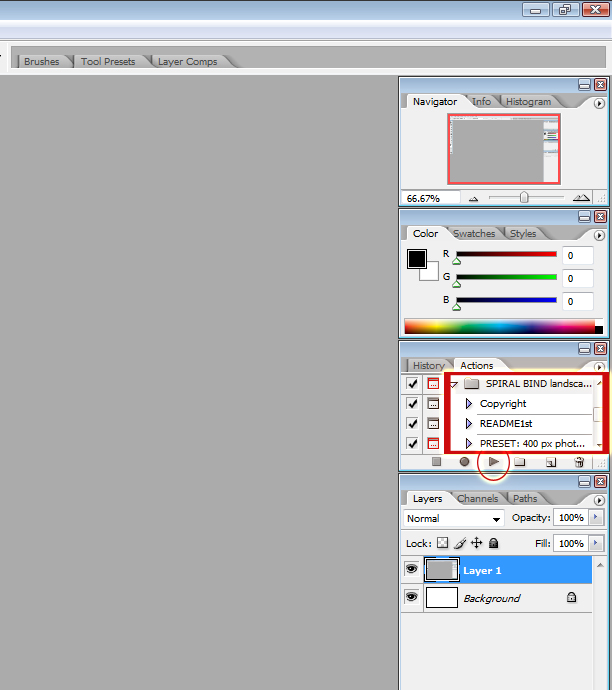
Task: Create a new action icon
Action: coord(551,462)
